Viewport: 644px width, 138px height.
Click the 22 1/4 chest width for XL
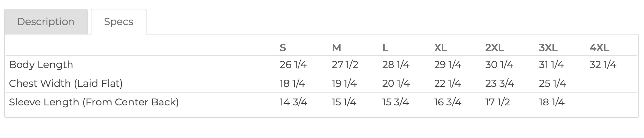pos(447,83)
